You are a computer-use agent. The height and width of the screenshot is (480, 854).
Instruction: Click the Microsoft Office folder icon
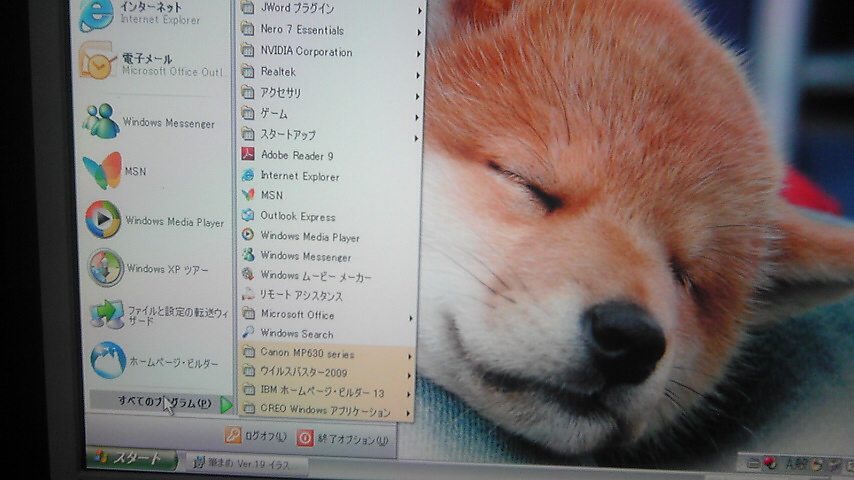click(248, 313)
